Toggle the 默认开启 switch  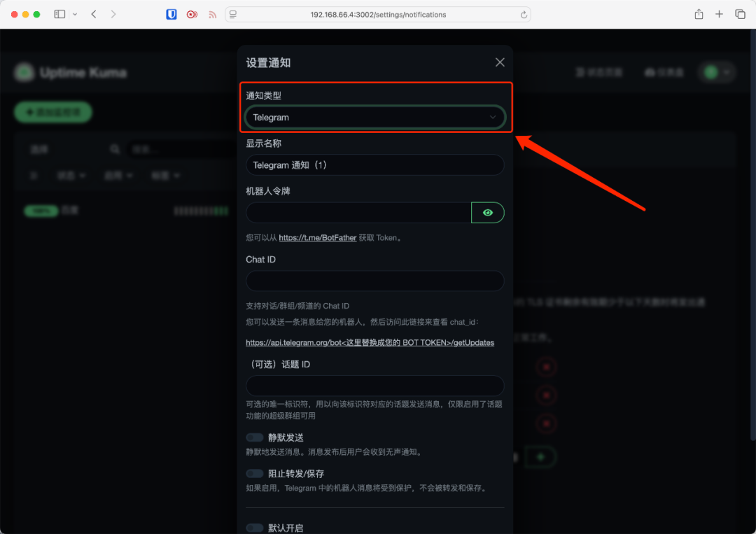click(x=255, y=528)
